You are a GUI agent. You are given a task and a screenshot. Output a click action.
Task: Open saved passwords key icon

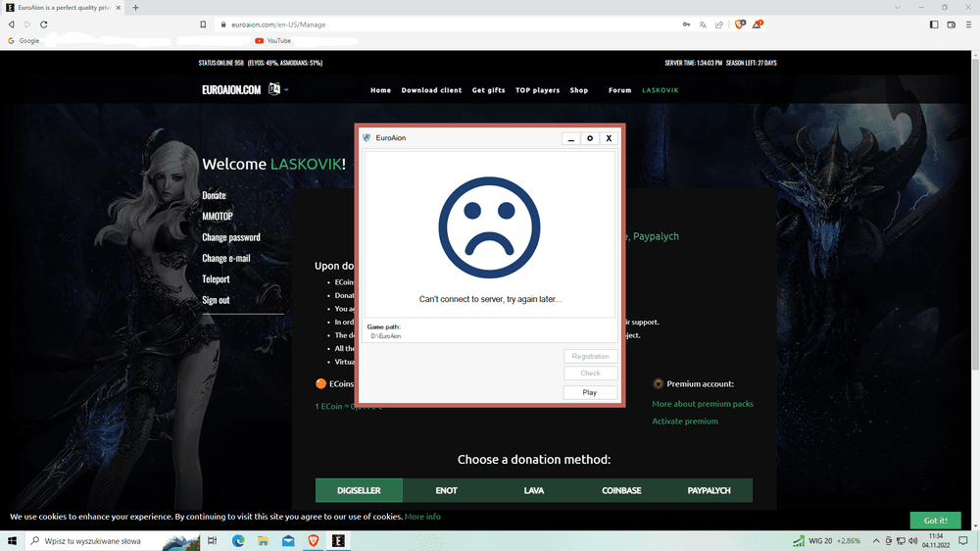(x=686, y=25)
